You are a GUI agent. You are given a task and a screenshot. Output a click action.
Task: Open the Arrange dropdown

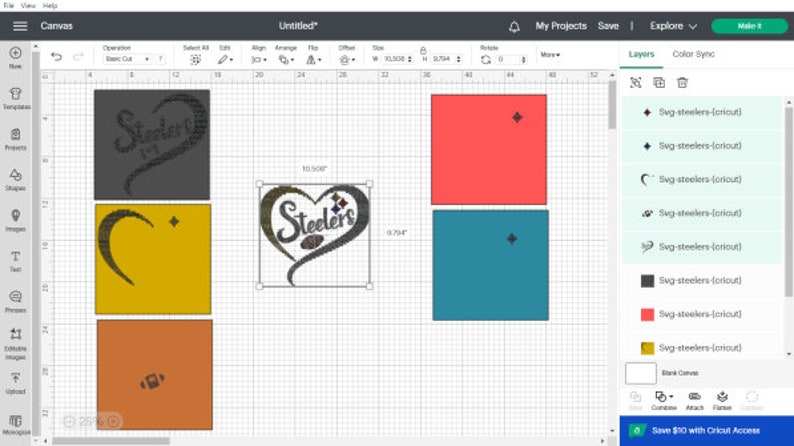click(286, 60)
